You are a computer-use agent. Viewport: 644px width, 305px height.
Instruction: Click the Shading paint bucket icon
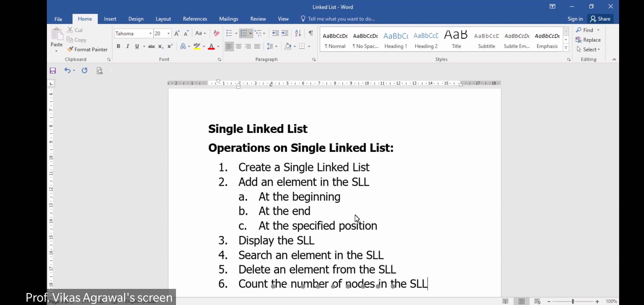click(x=288, y=46)
